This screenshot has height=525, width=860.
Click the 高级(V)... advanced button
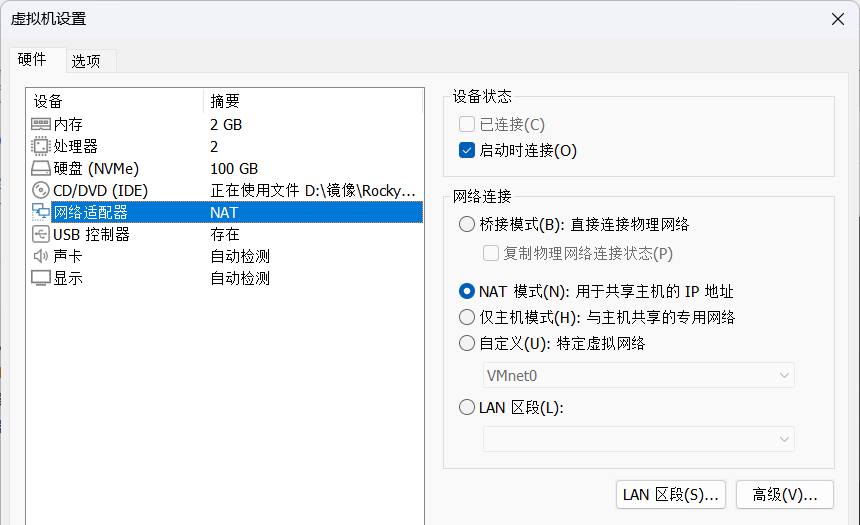coord(785,495)
